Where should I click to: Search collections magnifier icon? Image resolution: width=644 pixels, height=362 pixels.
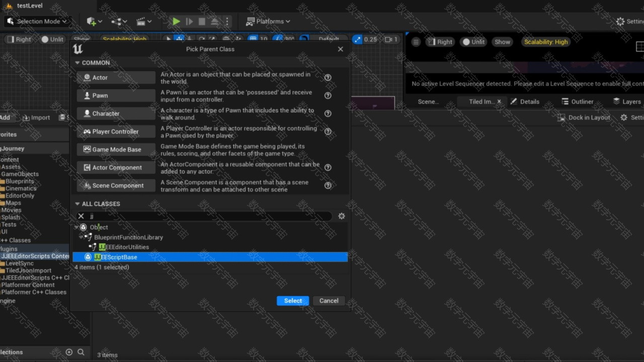click(81, 352)
